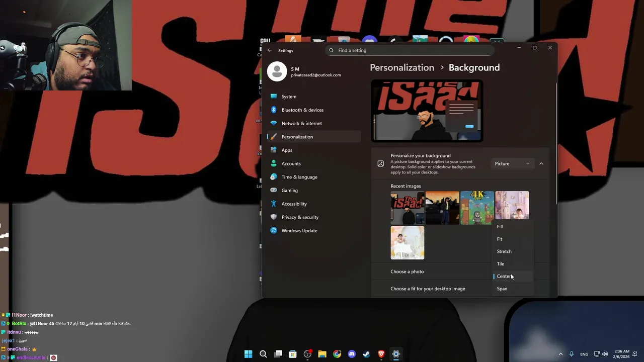Image resolution: width=644 pixels, height=362 pixels.
Task: Select the pink room recent image thumbnail
Action: pos(512,205)
